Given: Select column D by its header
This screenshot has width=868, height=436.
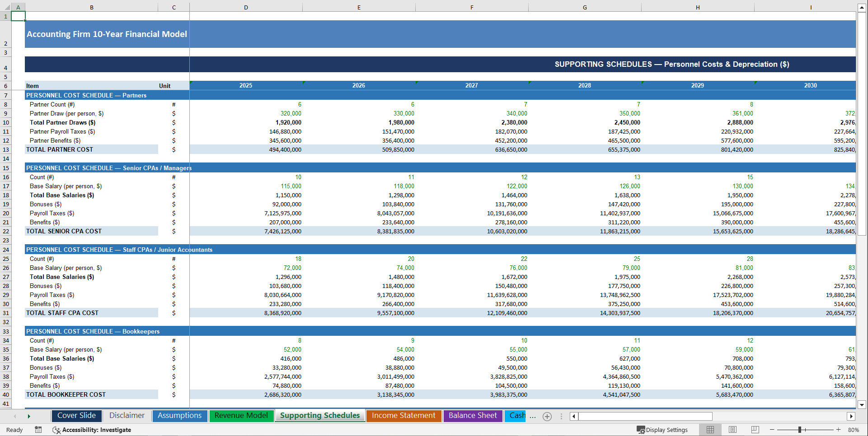Looking at the screenshot, I should [x=246, y=7].
